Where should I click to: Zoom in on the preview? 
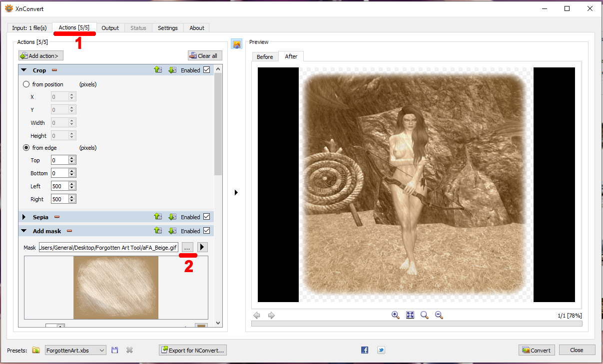(x=395, y=315)
